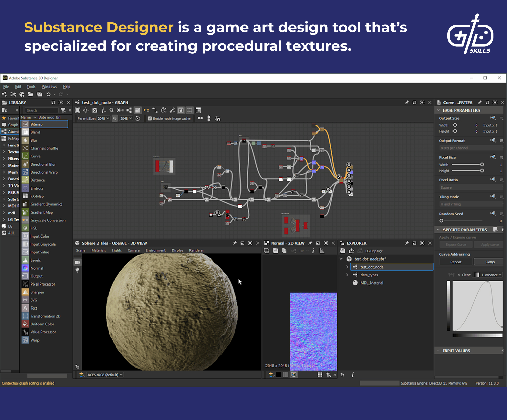Click the open package folder icon
The image size is (507, 420).
(x=31, y=94)
